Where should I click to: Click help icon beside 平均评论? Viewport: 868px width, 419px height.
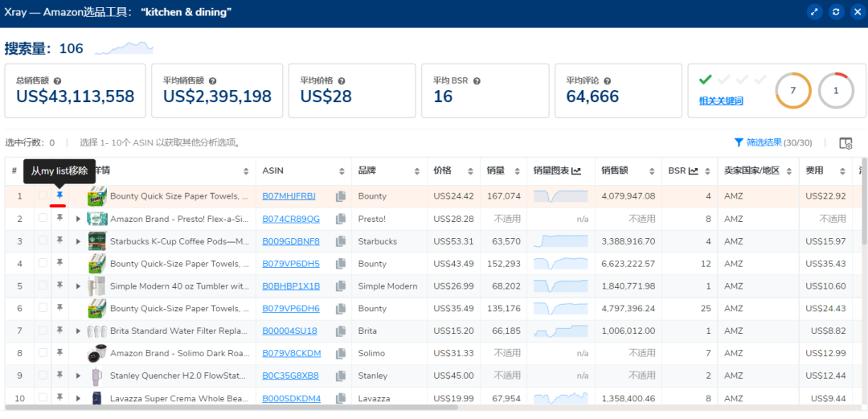607,81
